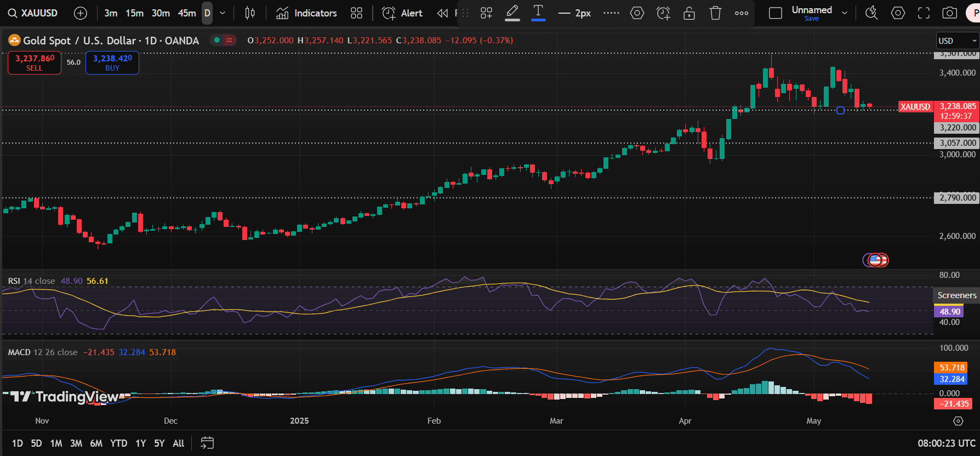
Task: Take a chart snapshot with camera icon
Action: click(950, 13)
